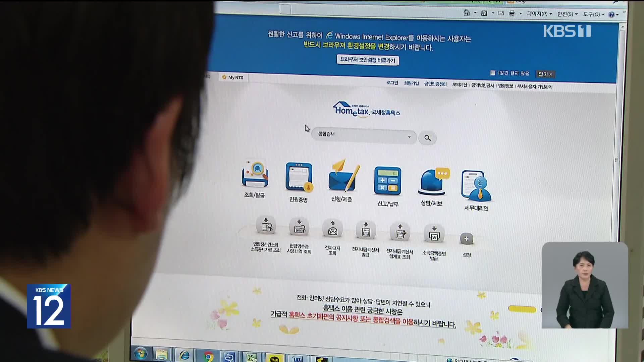Click 전자세금계산서 발급 shortcut icon
This screenshot has width=644, height=362.
pos(366,230)
